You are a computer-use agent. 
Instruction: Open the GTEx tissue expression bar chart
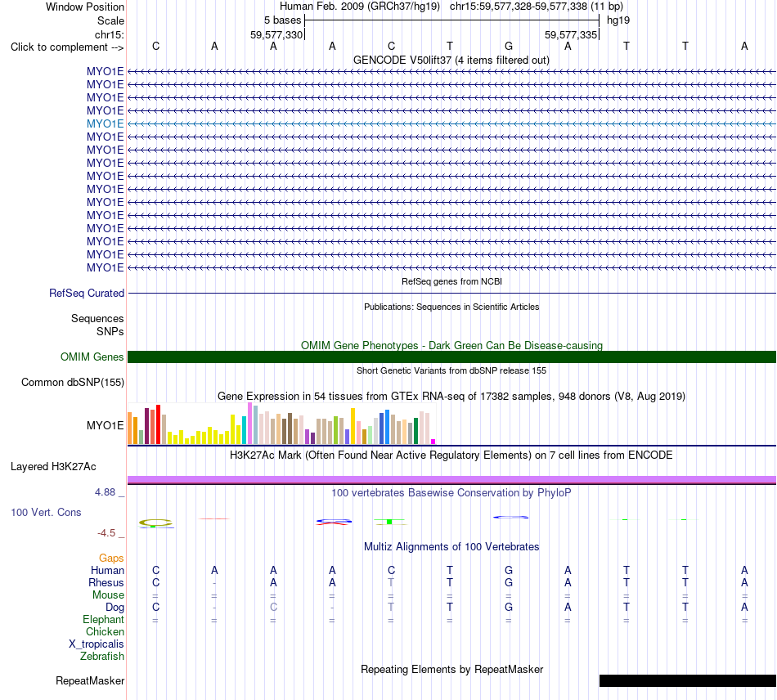pyautogui.click(x=281, y=424)
